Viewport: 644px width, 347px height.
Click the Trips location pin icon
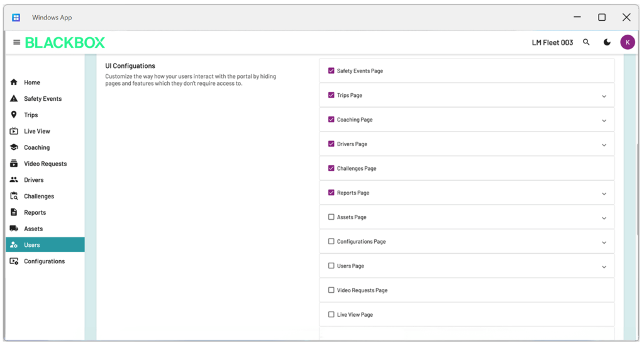click(14, 115)
